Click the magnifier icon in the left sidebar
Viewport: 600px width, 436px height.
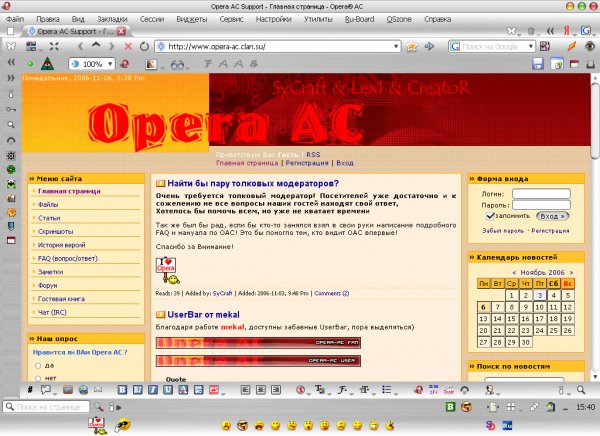[x=11, y=125]
